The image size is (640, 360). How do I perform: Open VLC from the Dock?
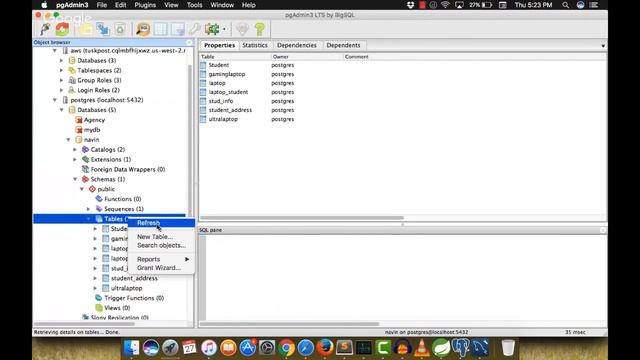422,348
